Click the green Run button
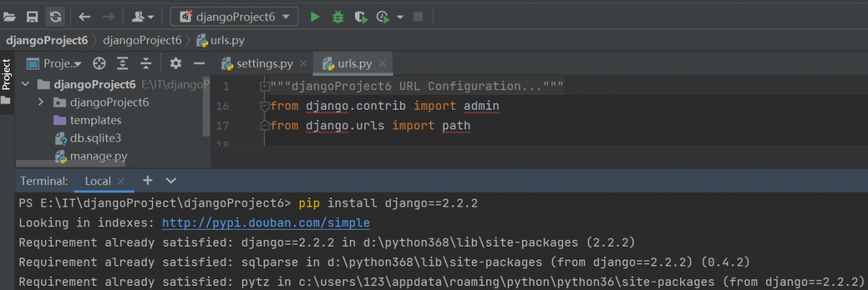The height and width of the screenshot is (290, 868). pyautogui.click(x=315, y=17)
